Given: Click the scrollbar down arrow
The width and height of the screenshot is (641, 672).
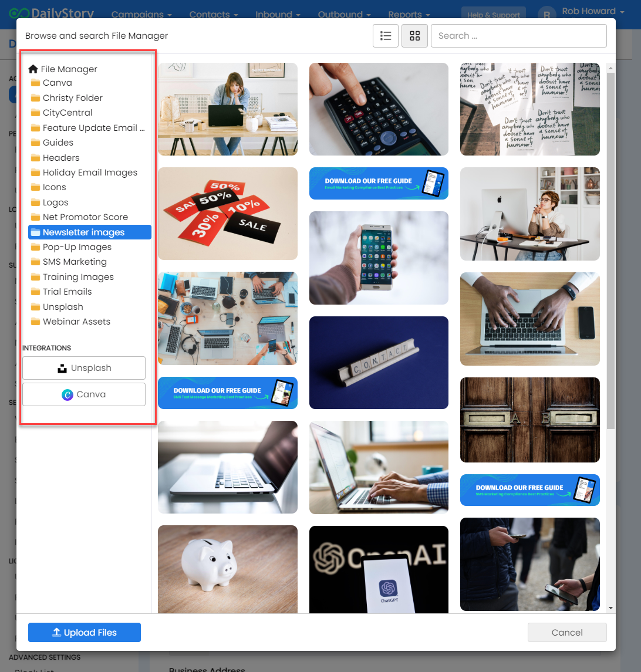Looking at the screenshot, I should (x=610, y=607).
